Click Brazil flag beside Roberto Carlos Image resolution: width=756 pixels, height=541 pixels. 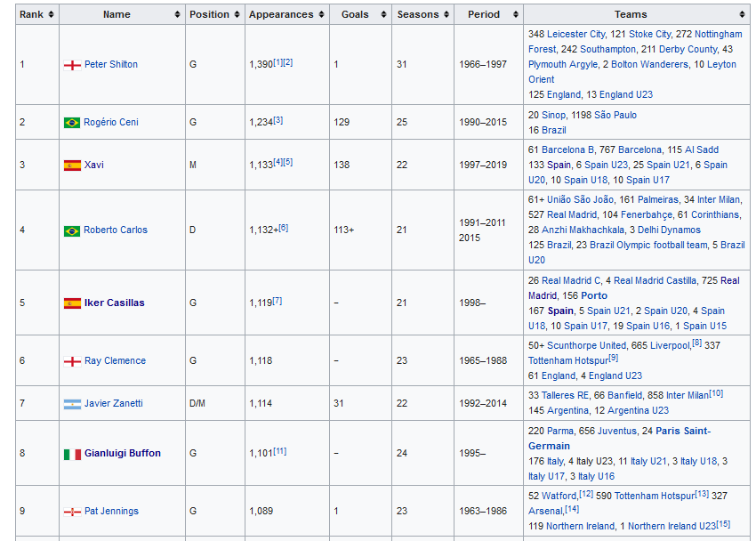[72, 230]
